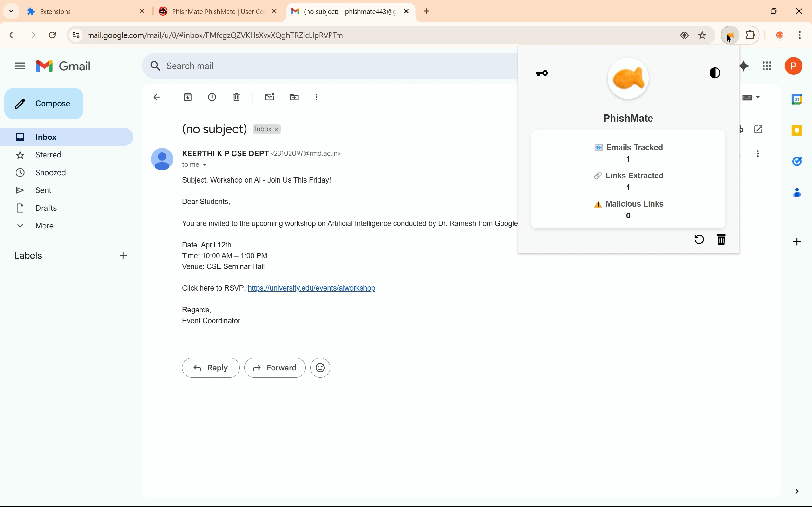Click the PhishMate trash icon
The height and width of the screenshot is (507, 812).
(x=721, y=240)
